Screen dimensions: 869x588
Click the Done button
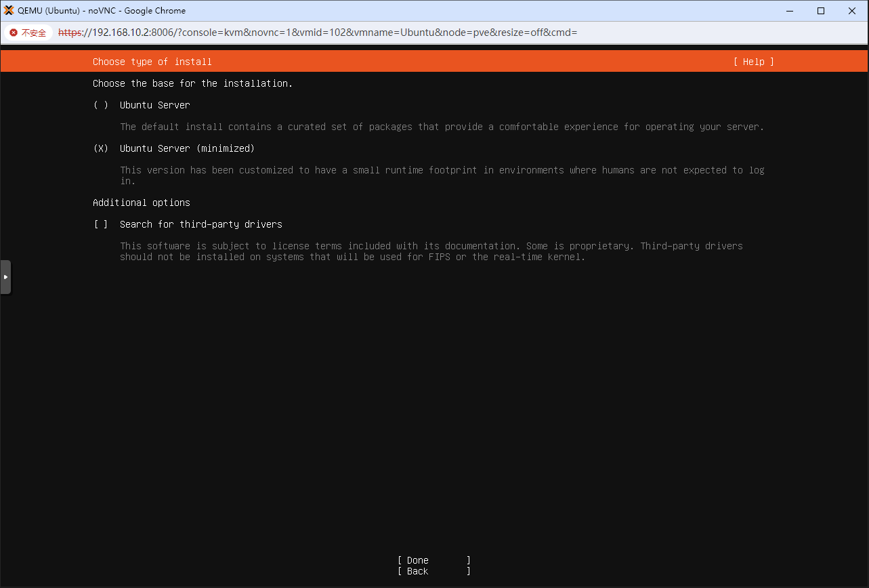pos(434,560)
